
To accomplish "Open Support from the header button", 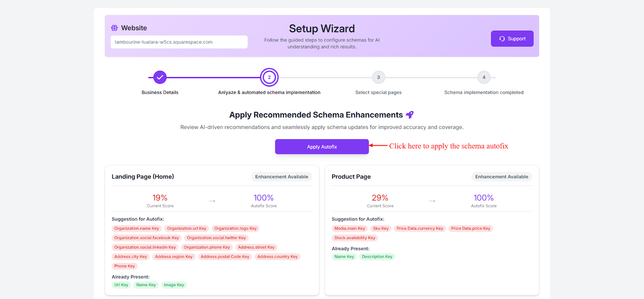I will 512,39.
